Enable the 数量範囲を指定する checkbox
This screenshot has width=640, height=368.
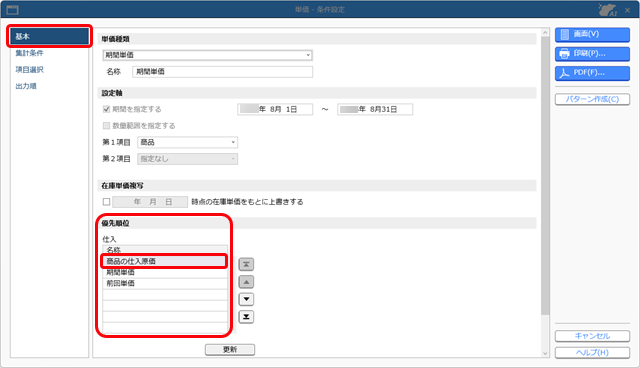(x=107, y=125)
